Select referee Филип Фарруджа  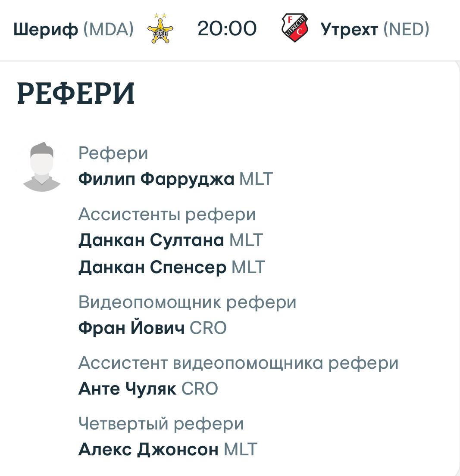coord(156,179)
